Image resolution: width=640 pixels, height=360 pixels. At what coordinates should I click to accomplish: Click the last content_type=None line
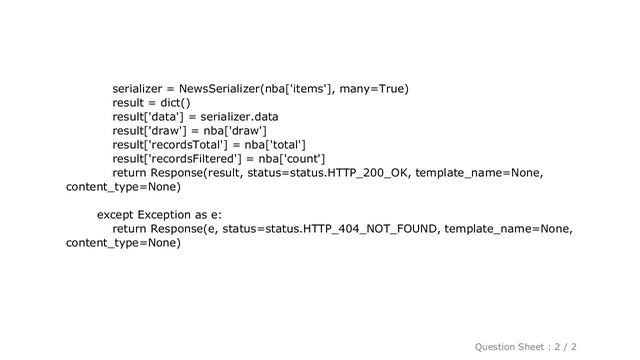123,243
